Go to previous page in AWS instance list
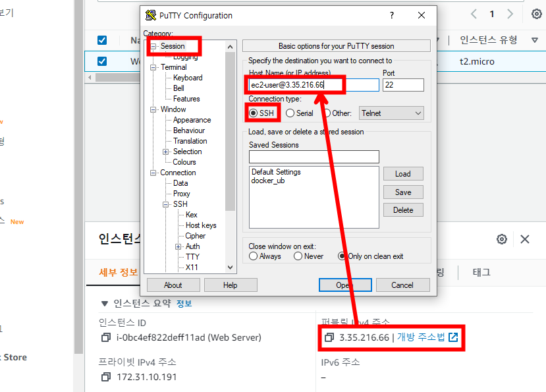Viewport: 546px width, 392px height. click(x=474, y=14)
